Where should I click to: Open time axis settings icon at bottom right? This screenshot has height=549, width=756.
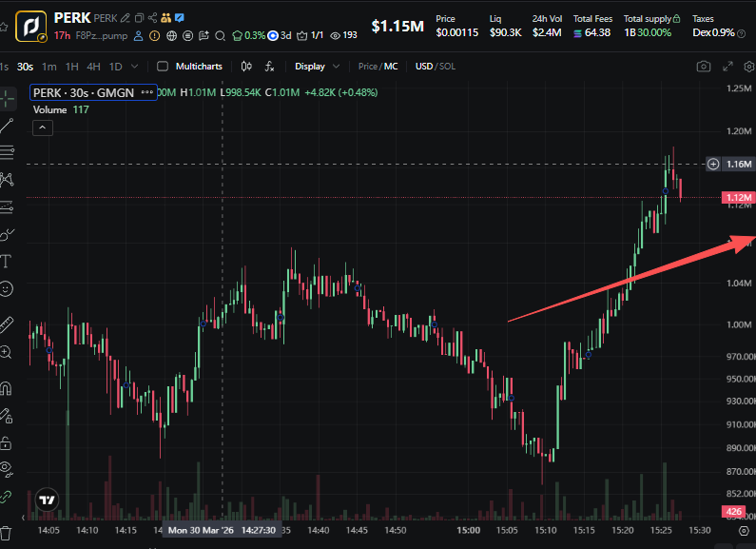744,531
